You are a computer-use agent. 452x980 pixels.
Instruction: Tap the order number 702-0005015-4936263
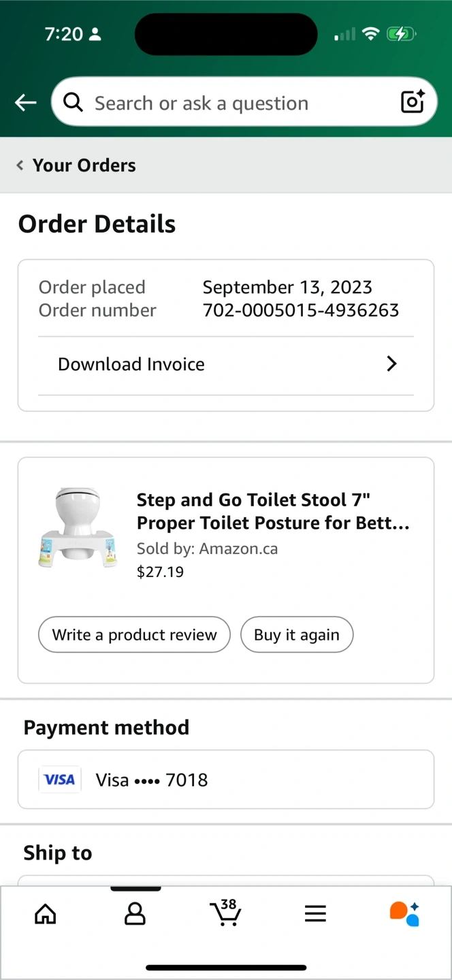coord(301,310)
